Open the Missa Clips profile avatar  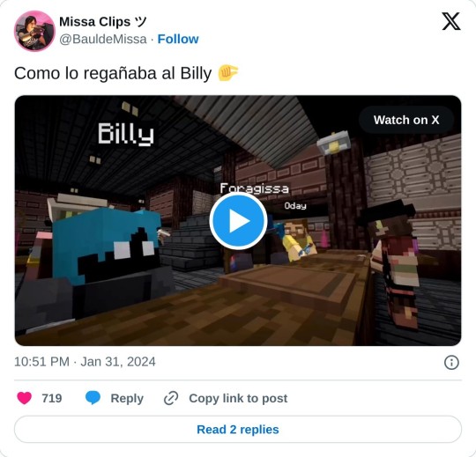click(34, 31)
